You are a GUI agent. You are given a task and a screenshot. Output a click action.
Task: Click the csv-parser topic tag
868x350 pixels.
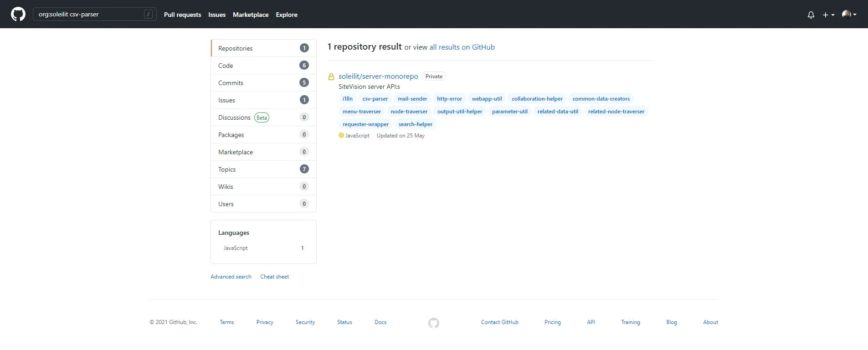point(375,99)
